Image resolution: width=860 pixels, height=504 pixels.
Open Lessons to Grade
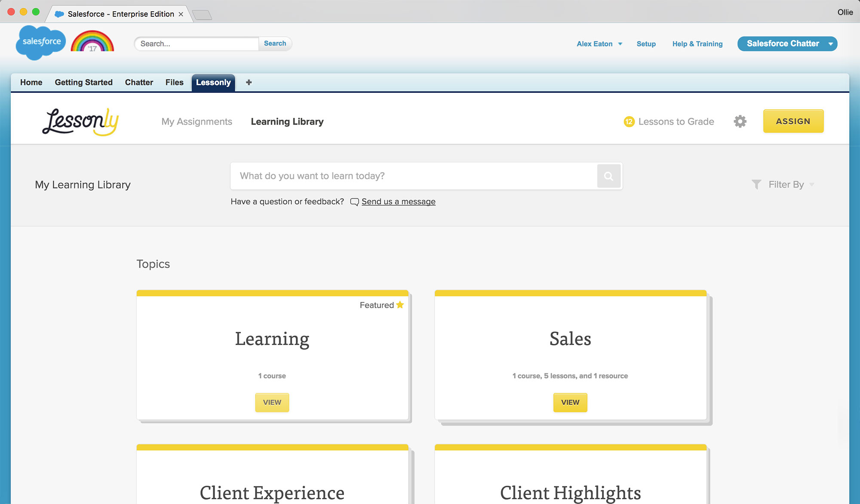pos(676,122)
